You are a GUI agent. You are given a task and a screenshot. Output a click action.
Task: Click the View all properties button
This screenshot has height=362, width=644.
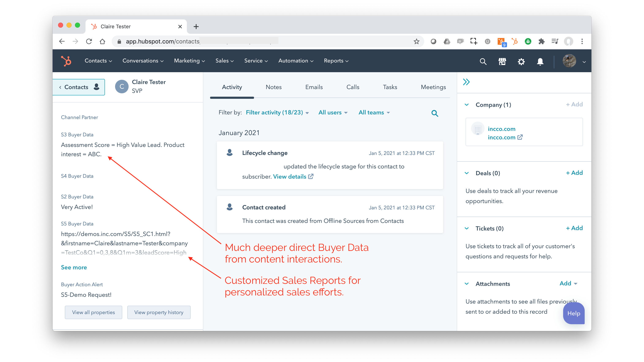93,312
